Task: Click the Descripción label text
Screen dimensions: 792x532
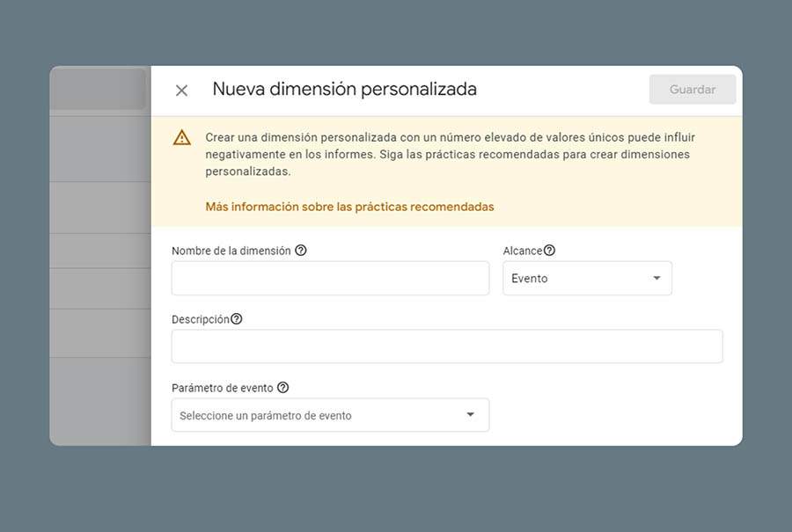Action: [200, 319]
